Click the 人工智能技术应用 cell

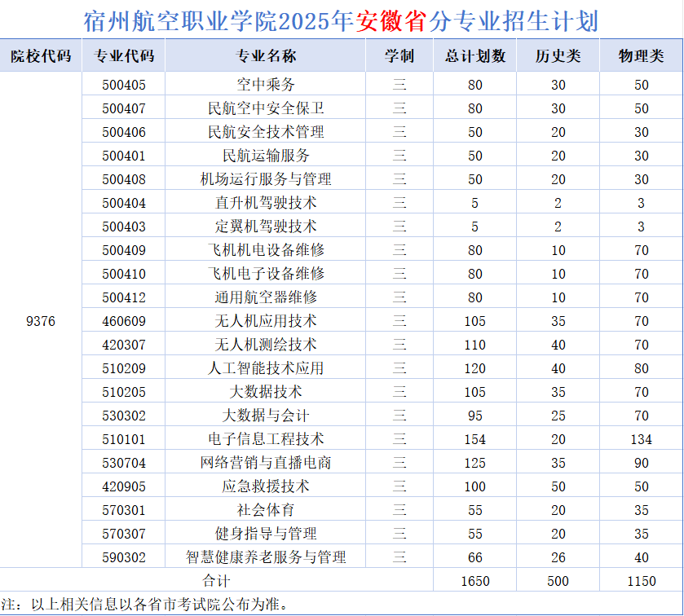(x=266, y=368)
